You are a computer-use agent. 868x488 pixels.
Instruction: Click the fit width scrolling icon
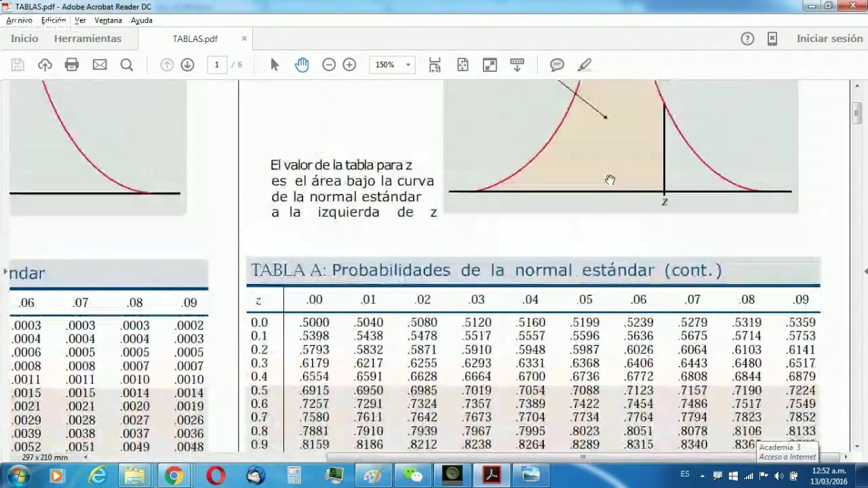(x=435, y=65)
